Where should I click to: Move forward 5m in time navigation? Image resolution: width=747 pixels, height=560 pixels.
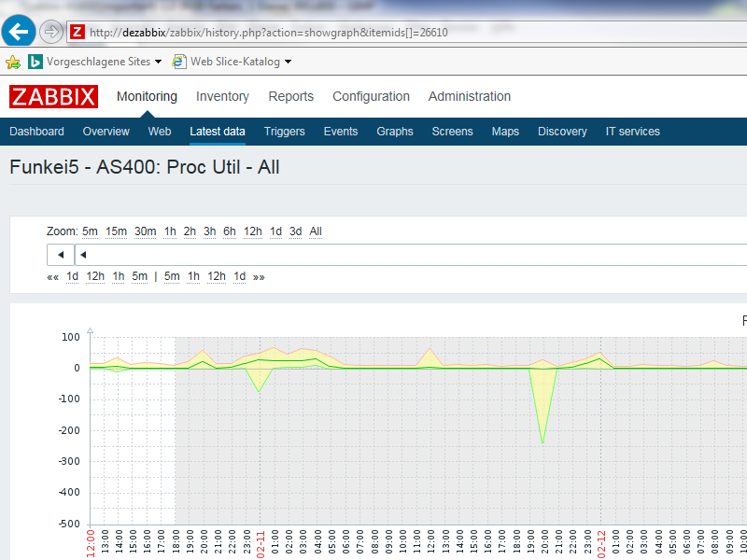(172, 276)
